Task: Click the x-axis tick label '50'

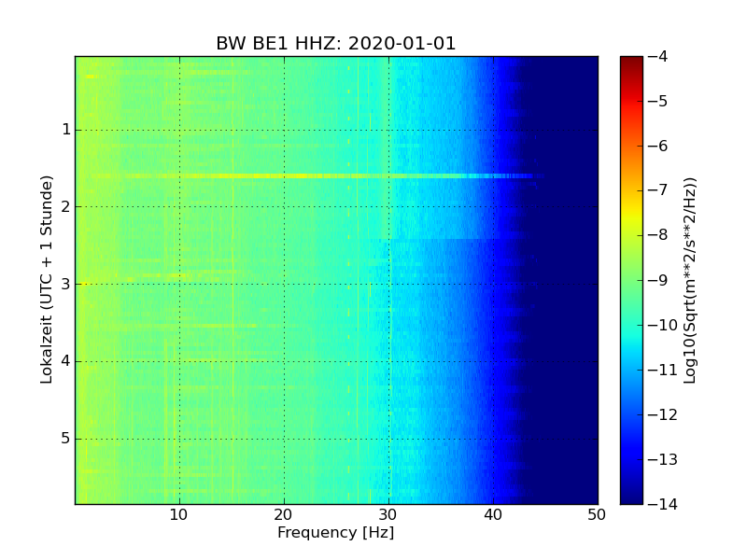Action: (597, 515)
